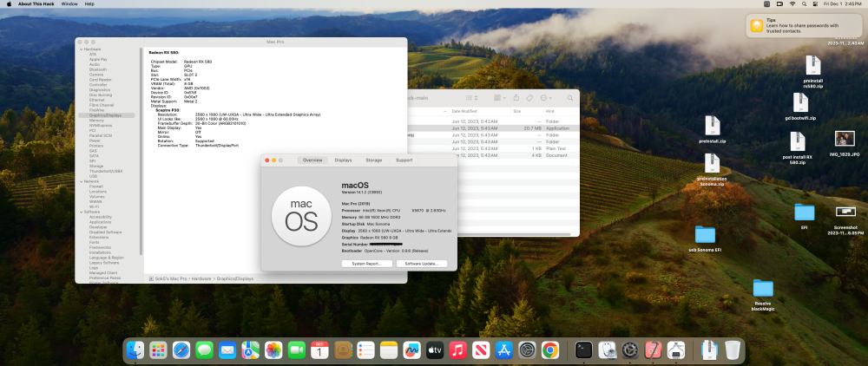This screenshot has width=868, height=366.
Task: Select Extensions under Software section
Action: tap(99, 237)
